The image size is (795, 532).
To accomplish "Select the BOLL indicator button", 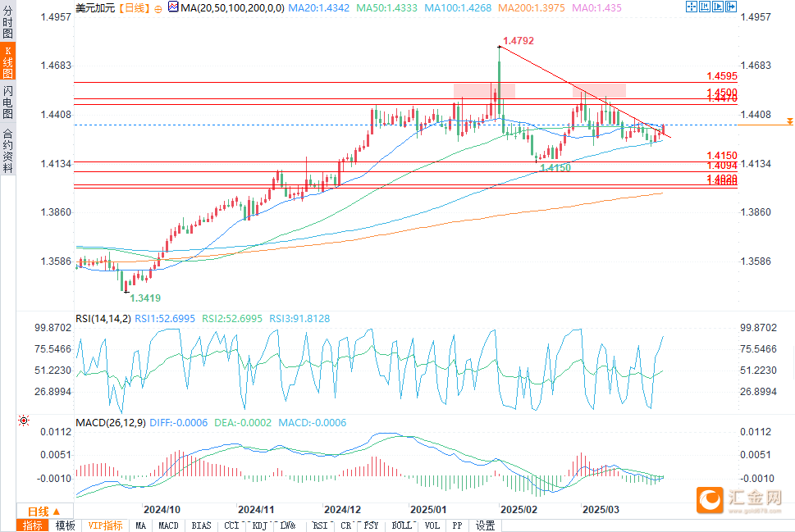I will [x=401, y=525].
